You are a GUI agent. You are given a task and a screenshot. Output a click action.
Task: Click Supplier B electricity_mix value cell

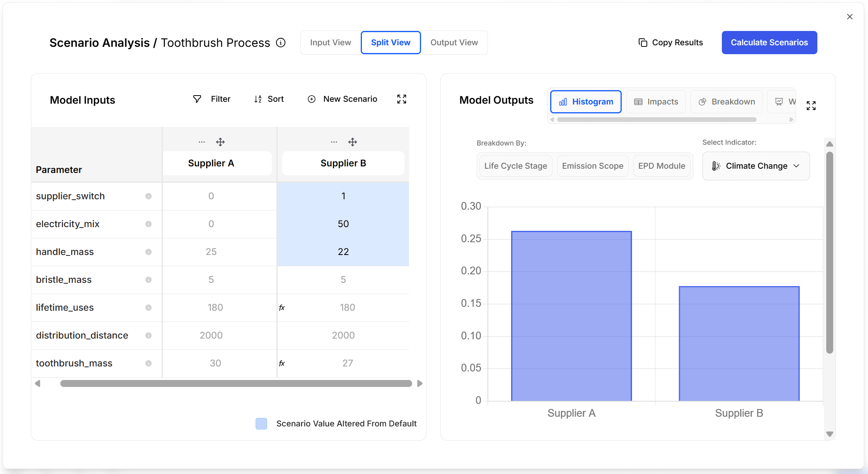(343, 224)
